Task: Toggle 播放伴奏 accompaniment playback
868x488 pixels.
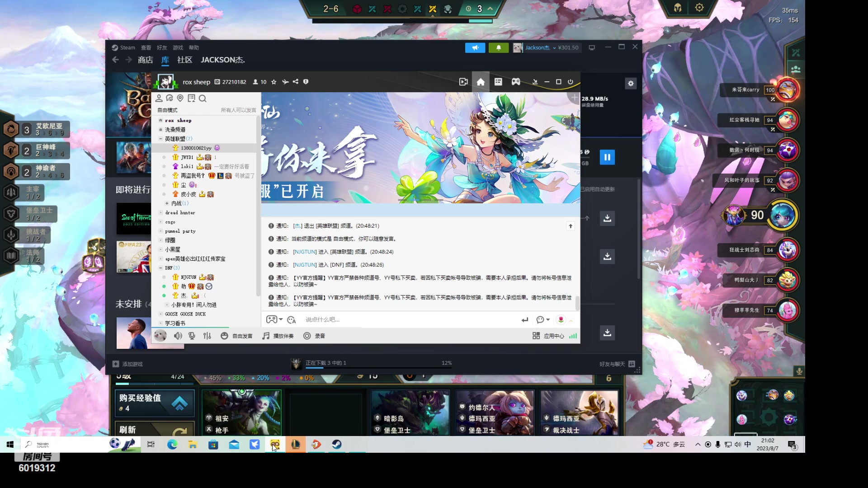Action: pos(278,336)
